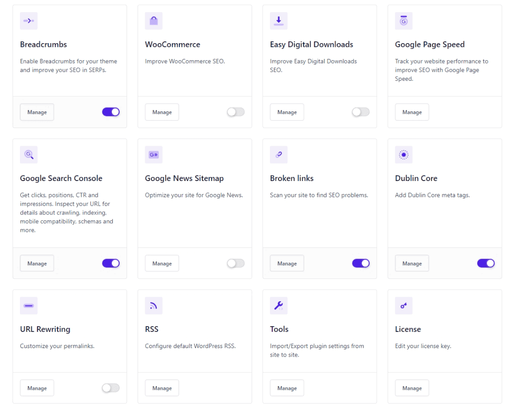Click the WooCommerce heading
Screen dimensions: 512x420
tap(173, 45)
